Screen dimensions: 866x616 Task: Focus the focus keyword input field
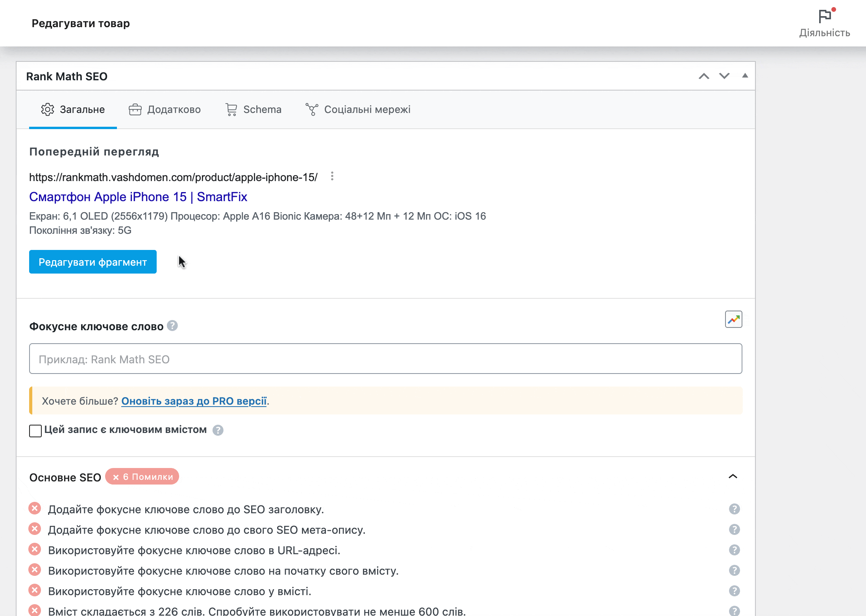point(386,359)
